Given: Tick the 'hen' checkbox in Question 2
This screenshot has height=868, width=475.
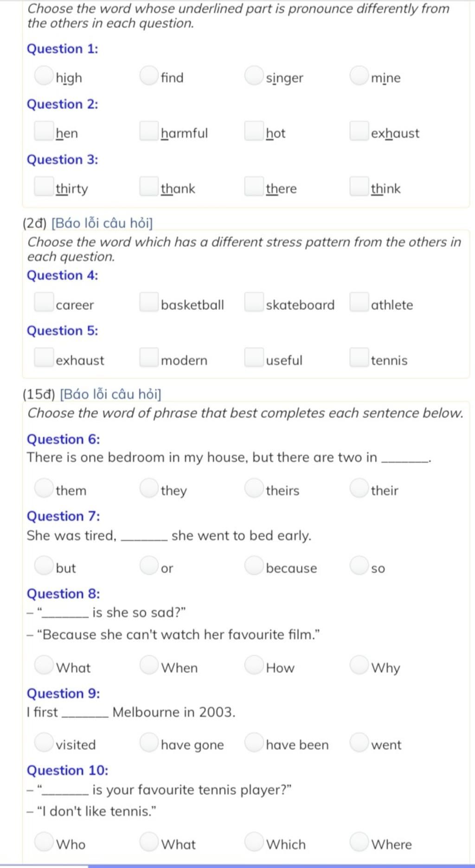Looking at the screenshot, I should click(x=44, y=131).
